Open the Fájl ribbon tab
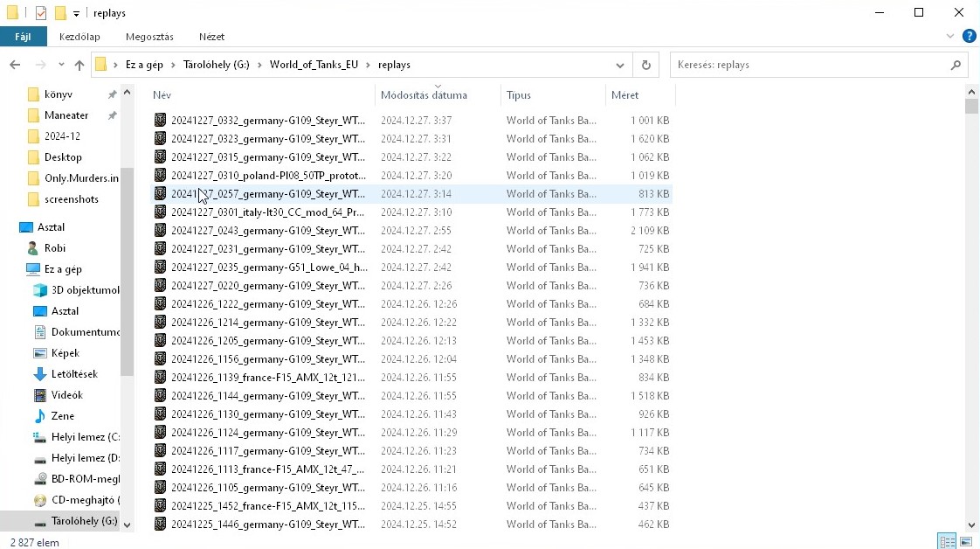 coord(23,37)
